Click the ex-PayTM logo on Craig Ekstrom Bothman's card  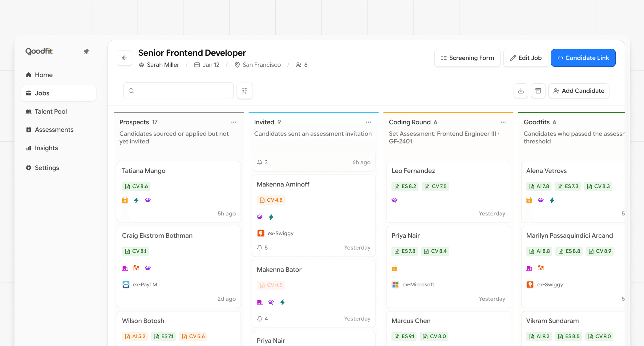pyautogui.click(x=126, y=284)
